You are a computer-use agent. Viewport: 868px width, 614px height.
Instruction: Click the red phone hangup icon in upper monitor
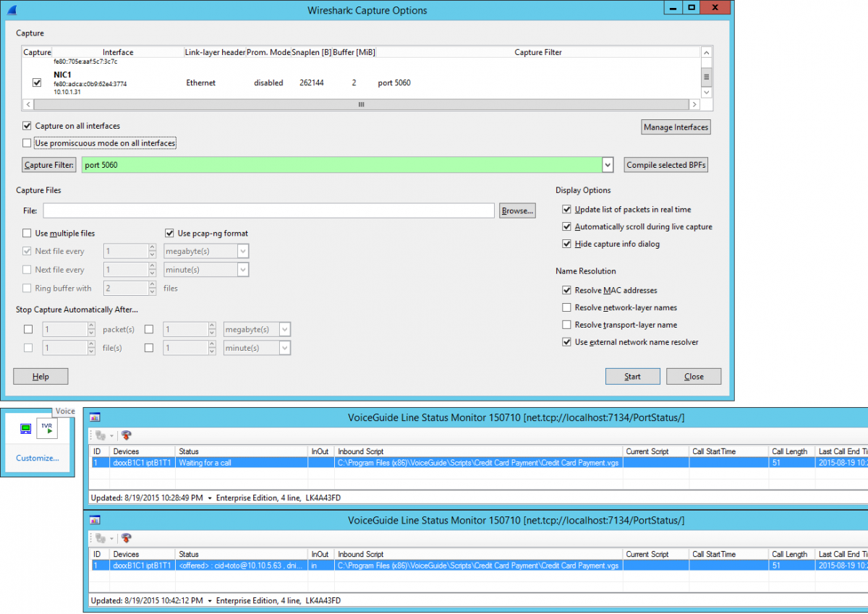click(x=126, y=435)
